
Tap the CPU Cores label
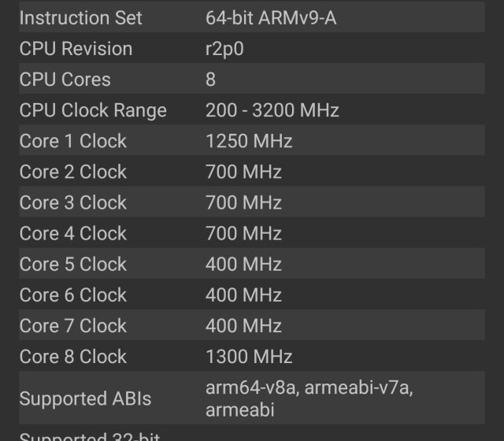[x=65, y=80]
